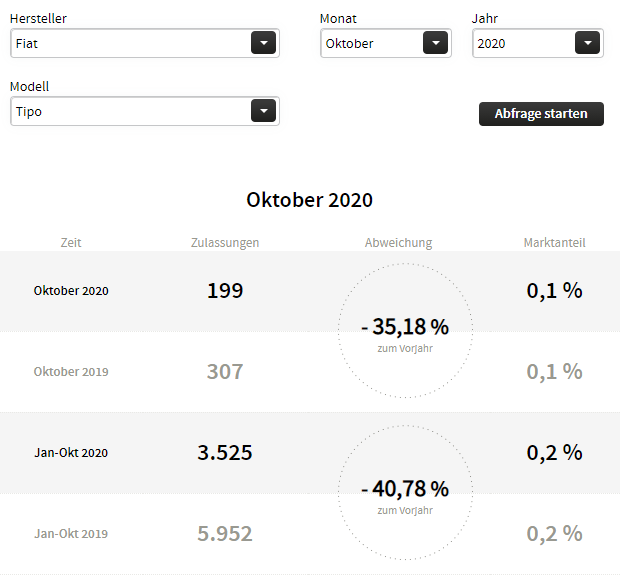Select the Jan-Okt 2020 row label
The width and height of the screenshot is (624, 581).
pyautogui.click(x=71, y=453)
